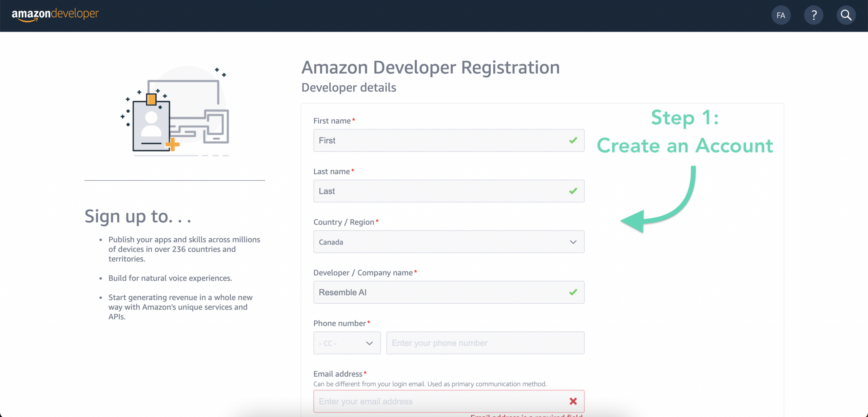
Task: Open the help question mark icon
Action: (813, 15)
